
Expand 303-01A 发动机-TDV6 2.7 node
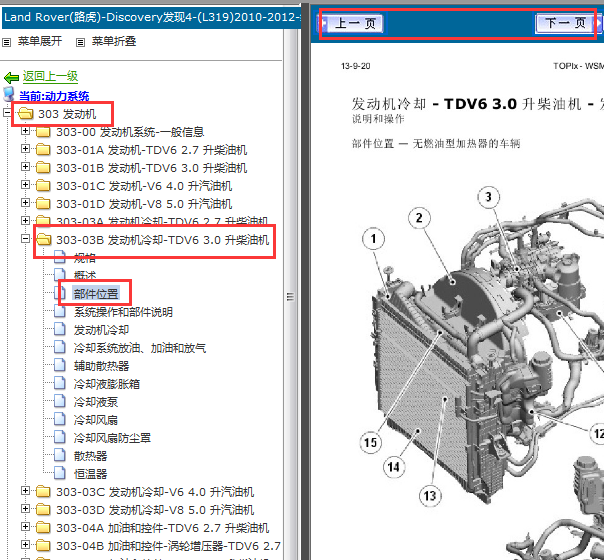coord(25,149)
